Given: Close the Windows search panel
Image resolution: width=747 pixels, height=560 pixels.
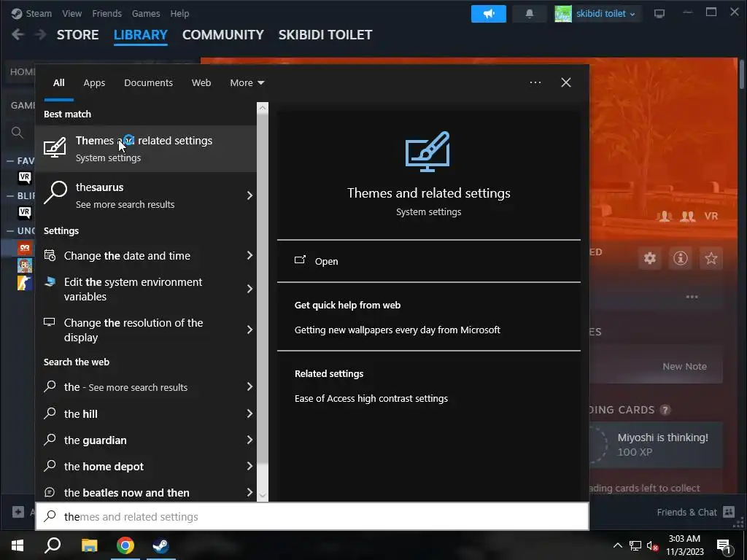Looking at the screenshot, I should click(566, 82).
